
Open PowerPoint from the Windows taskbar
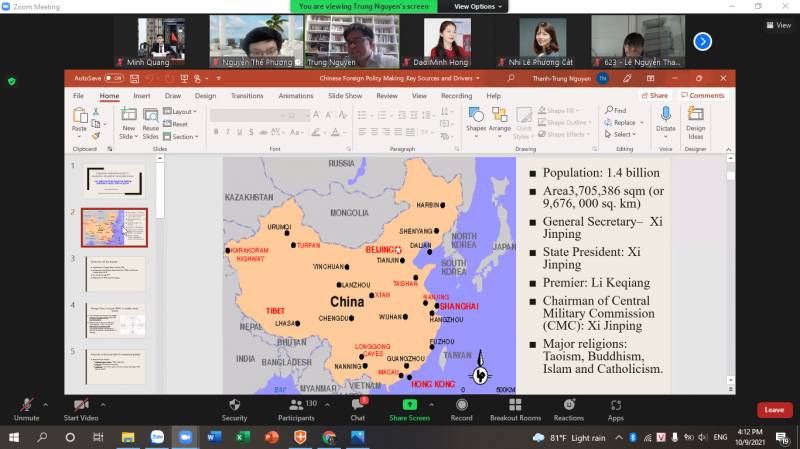[271, 438]
